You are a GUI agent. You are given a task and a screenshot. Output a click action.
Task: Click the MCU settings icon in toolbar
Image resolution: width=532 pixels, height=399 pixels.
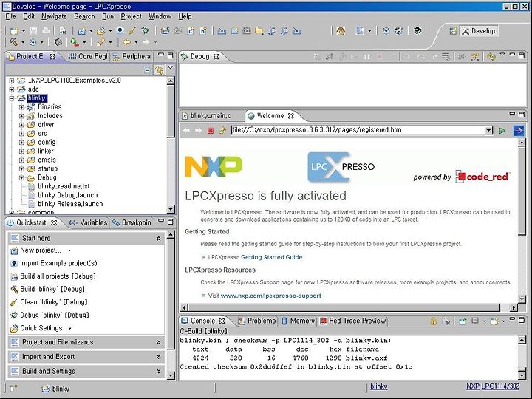coord(399,31)
